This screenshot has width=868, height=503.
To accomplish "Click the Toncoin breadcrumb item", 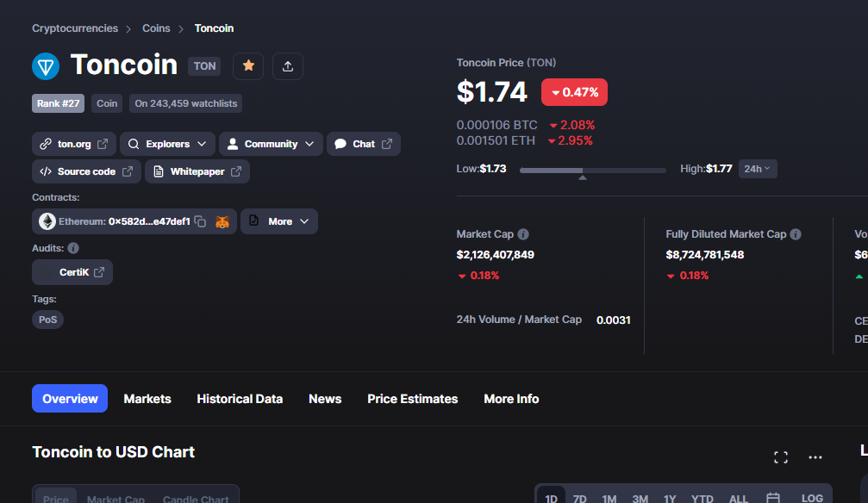I will [214, 28].
